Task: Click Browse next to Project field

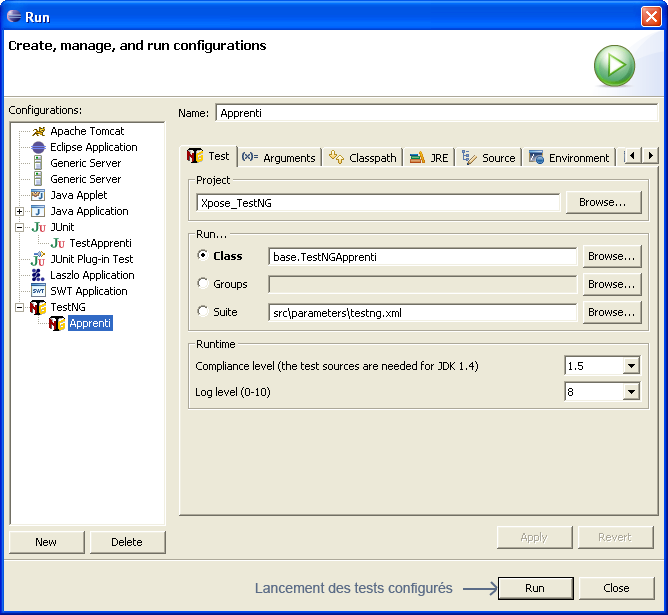Action: (x=603, y=202)
